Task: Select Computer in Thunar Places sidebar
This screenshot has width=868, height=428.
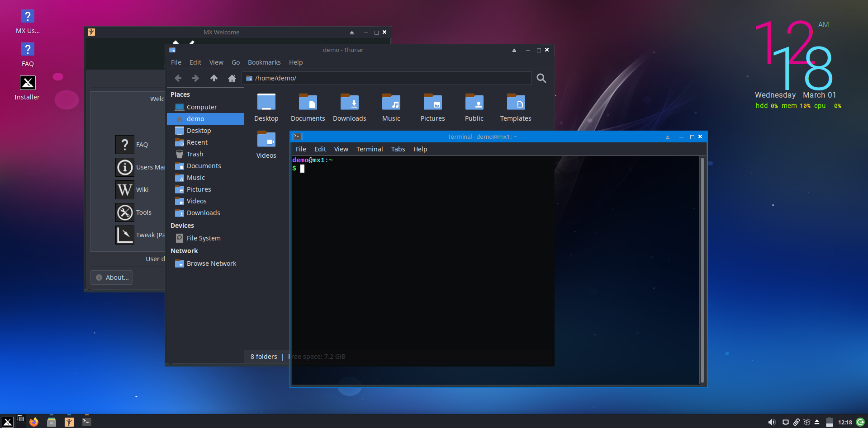Action: point(205,107)
